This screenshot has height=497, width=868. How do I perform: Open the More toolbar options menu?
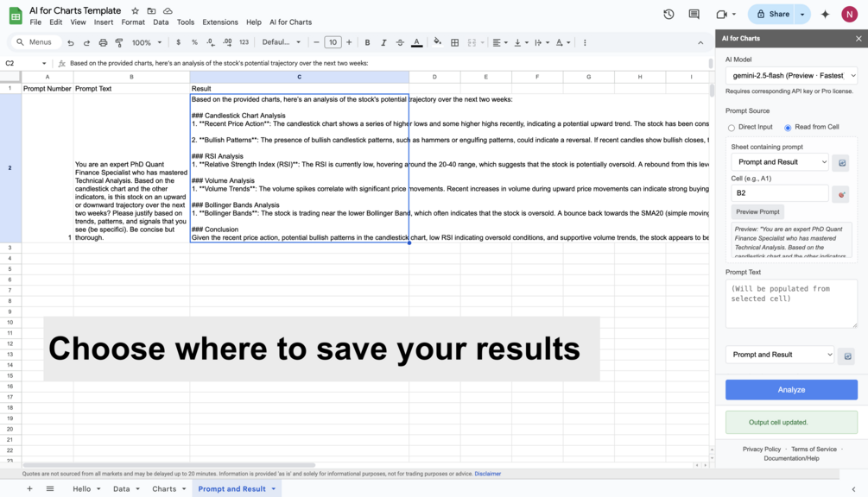(x=585, y=42)
